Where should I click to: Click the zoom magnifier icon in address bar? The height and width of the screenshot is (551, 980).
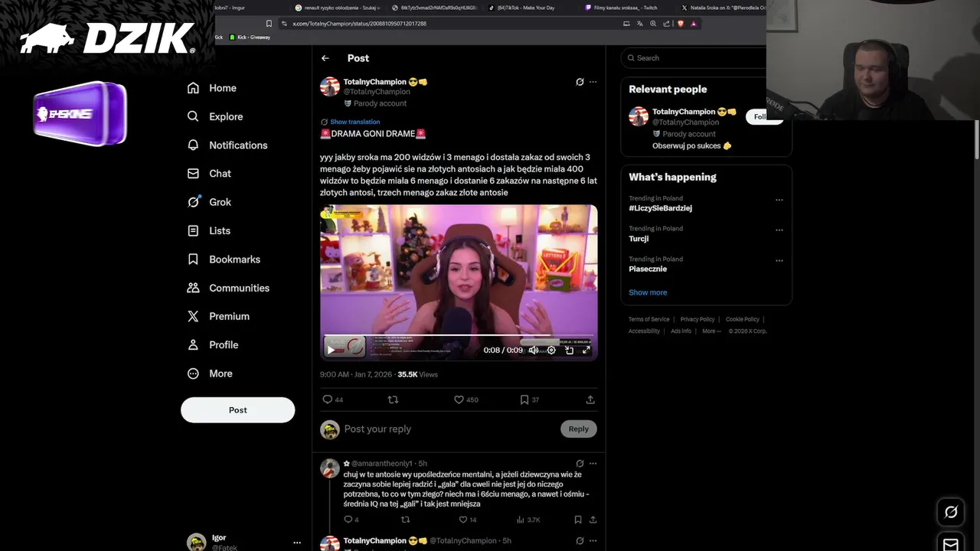[653, 24]
